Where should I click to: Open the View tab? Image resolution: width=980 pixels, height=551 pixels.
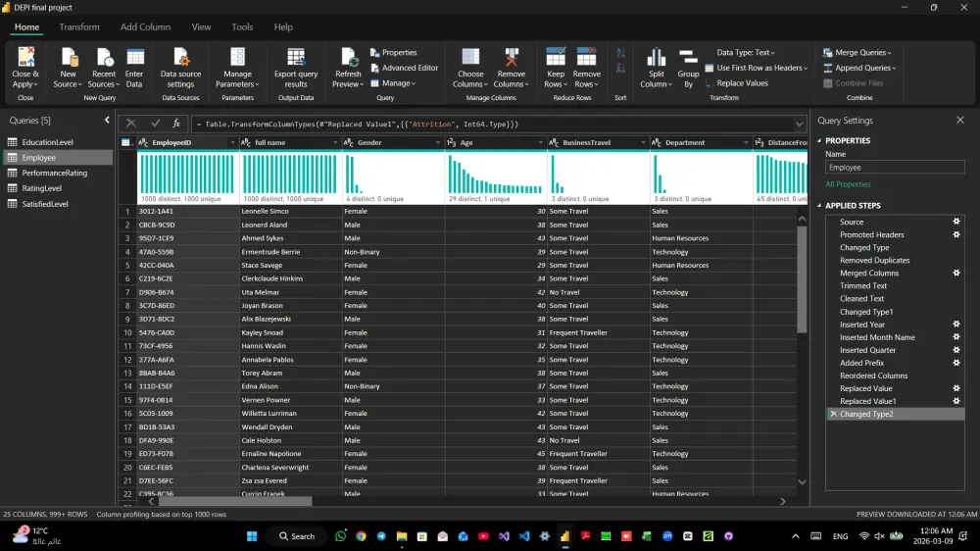pos(201,26)
